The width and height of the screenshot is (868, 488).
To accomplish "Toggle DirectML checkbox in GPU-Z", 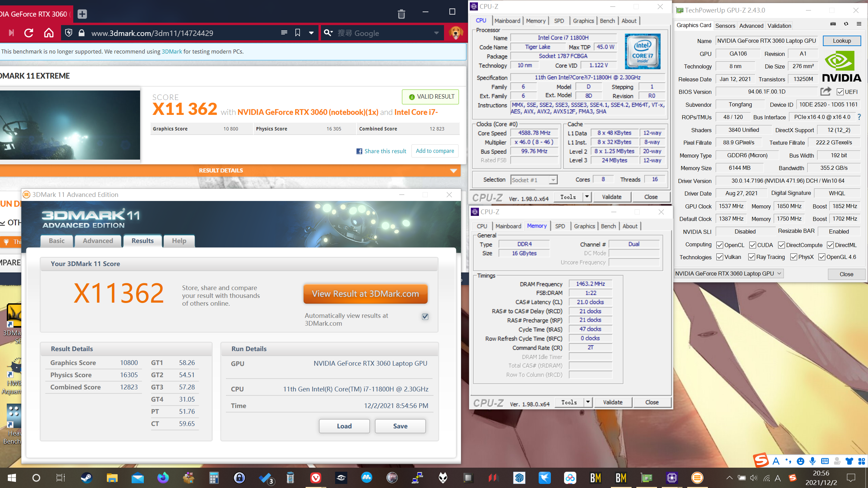I will (x=830, y=245).
